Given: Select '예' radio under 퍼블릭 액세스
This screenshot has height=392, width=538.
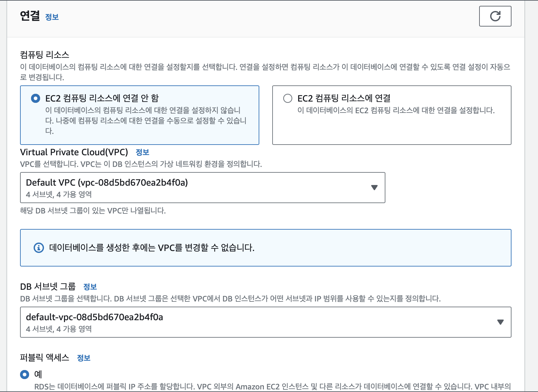Looking at the screenshot, I should [25, 375].
